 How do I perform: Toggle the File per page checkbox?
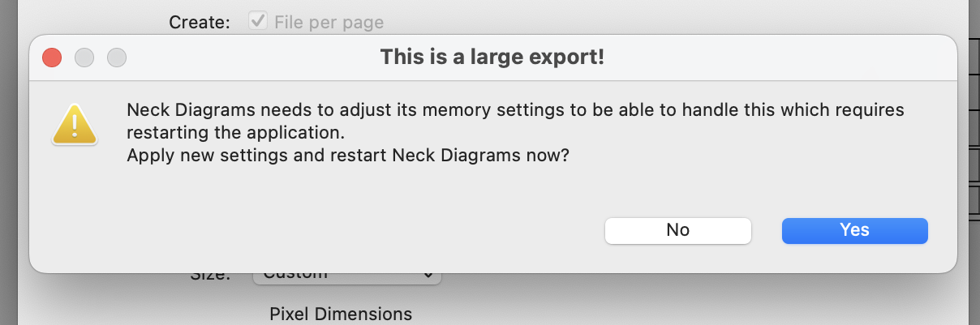(258, 22)
